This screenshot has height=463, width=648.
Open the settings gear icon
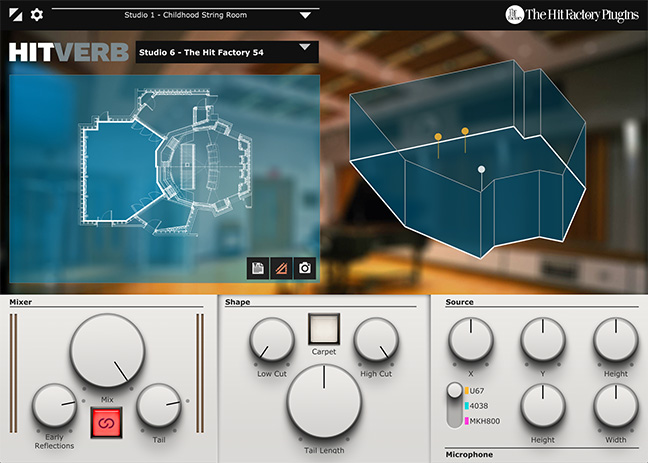point(37,15)
